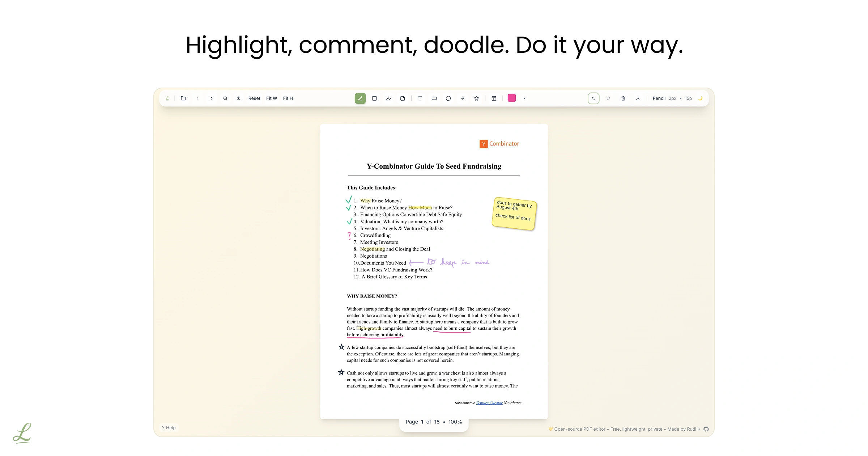The image size is (868, 456).
Task: Go to next page chevron
Action: [212, 98]
